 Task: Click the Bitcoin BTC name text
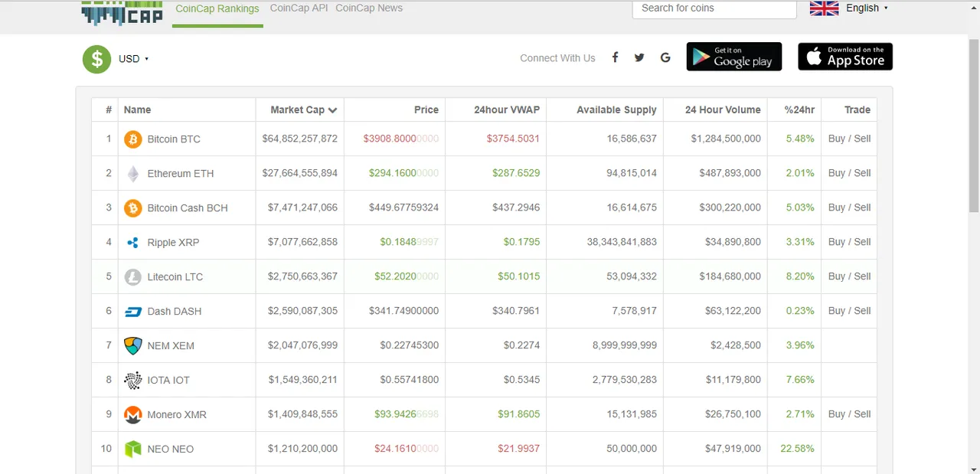[x=174, y=139]
